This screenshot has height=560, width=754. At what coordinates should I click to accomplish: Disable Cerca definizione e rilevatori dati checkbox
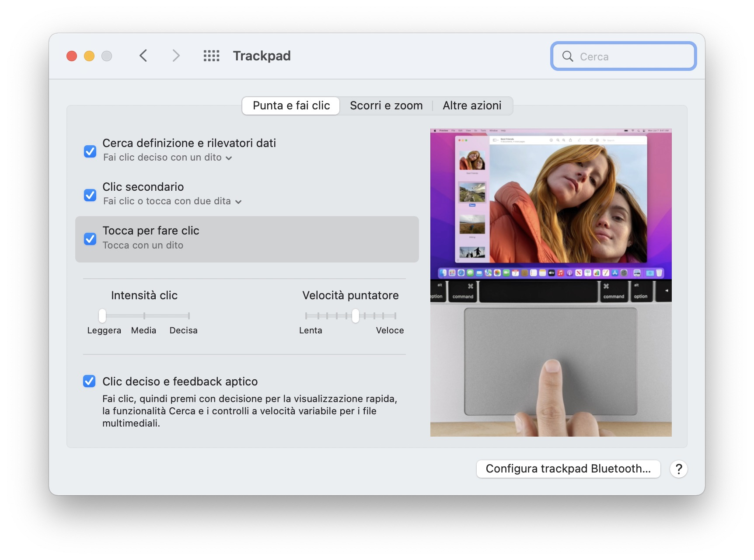tap(90, 151)
